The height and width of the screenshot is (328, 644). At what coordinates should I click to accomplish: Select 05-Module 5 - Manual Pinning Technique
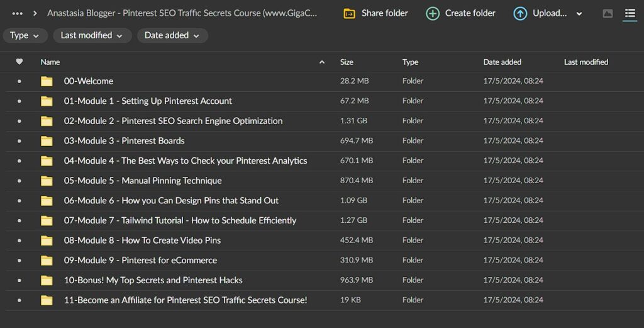143,181
